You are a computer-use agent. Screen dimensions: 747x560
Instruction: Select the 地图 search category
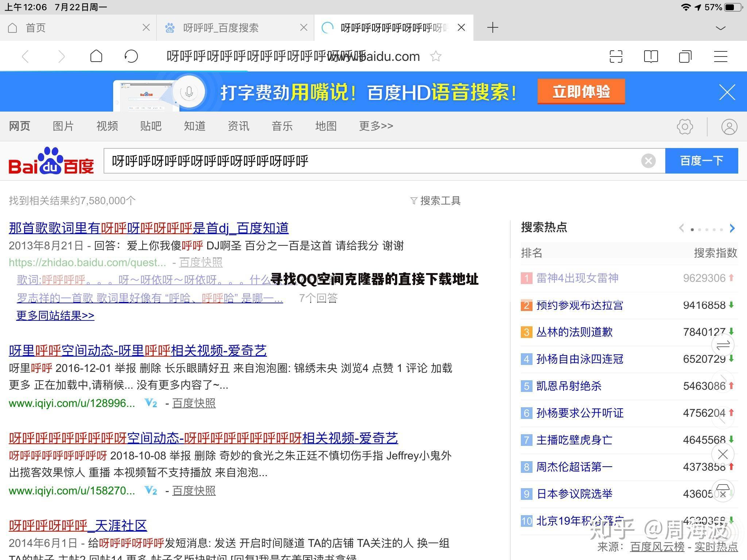(x=326, y=126)
